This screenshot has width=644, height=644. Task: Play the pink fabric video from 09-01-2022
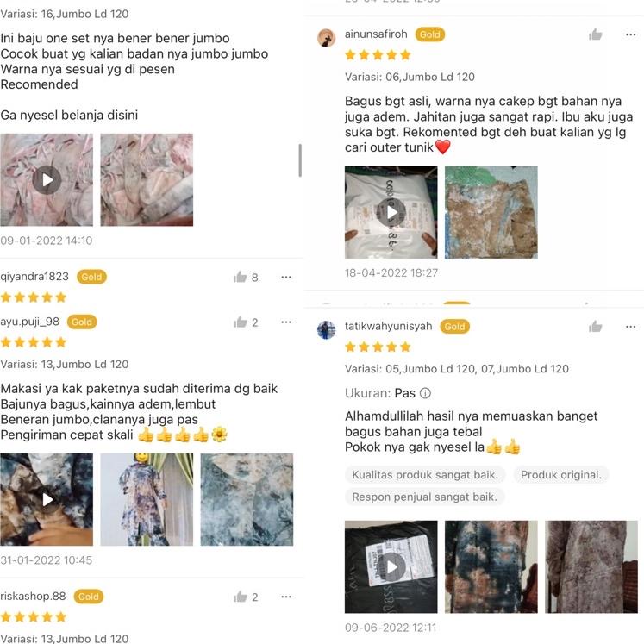point(47,180)
